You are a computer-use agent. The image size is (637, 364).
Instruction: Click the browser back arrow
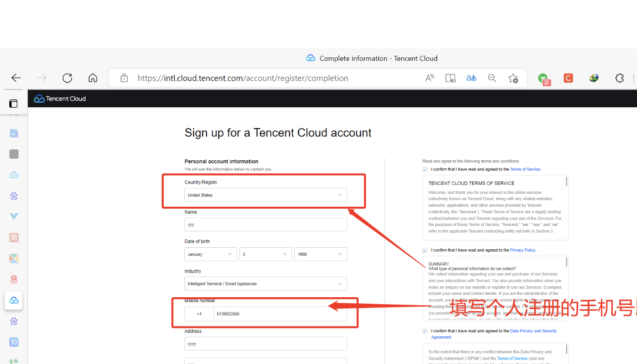pyautogui.click(x=16, y=78)
